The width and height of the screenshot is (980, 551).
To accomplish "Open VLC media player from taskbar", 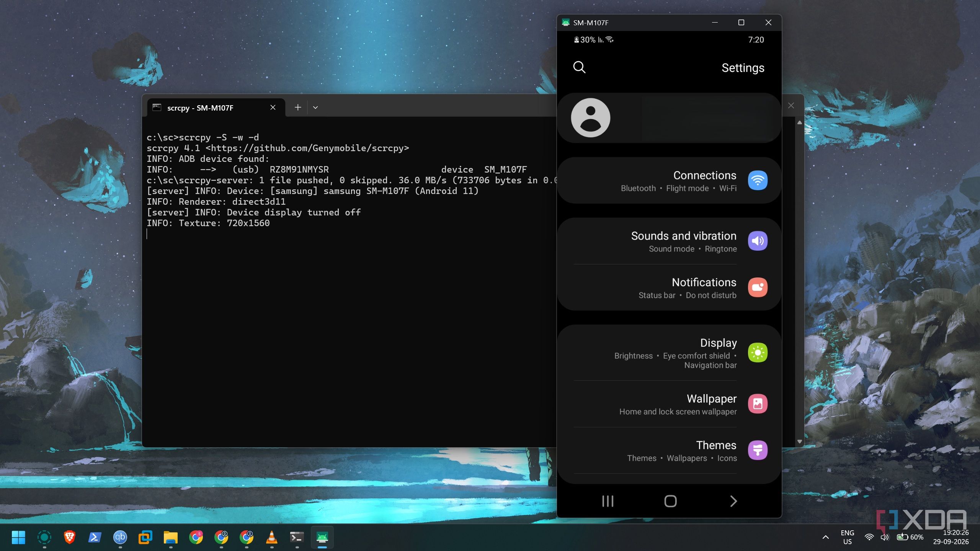I will [x=272, y=537].
